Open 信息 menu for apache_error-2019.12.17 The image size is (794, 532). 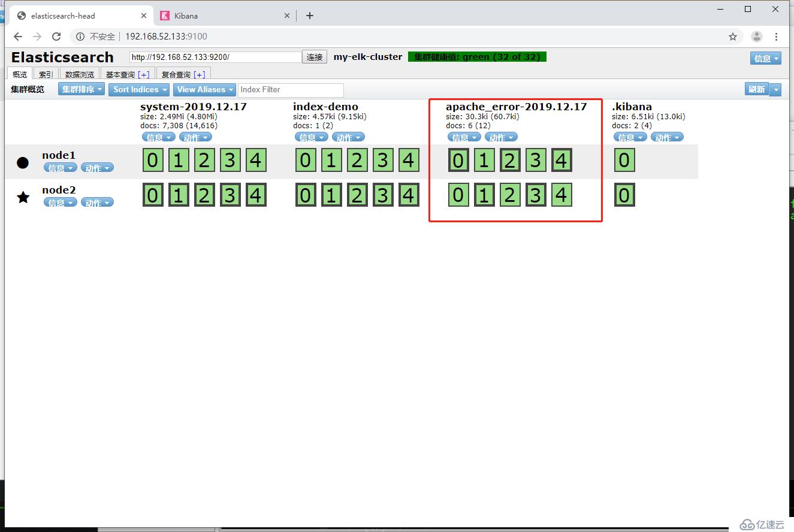tap(464, 137)
